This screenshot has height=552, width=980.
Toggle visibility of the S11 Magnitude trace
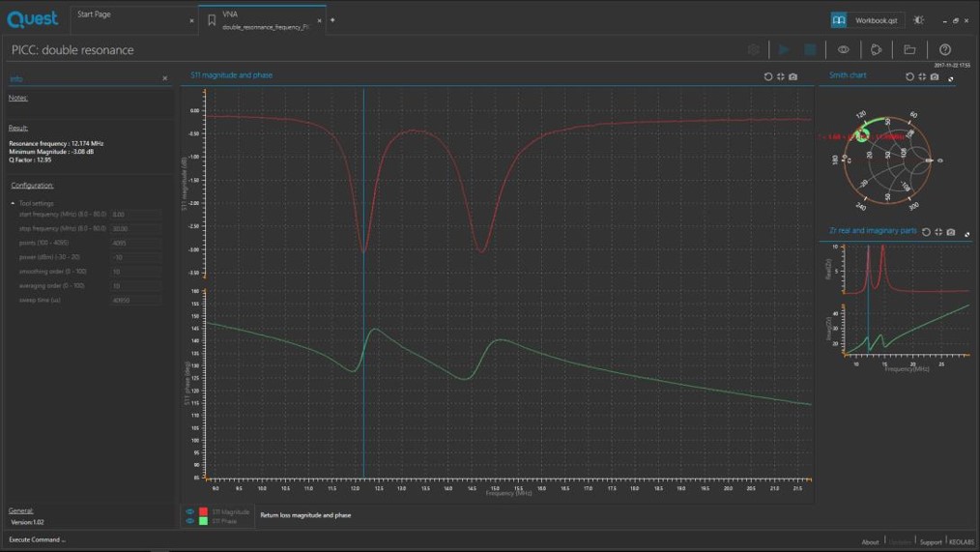(x=190, y=511)
